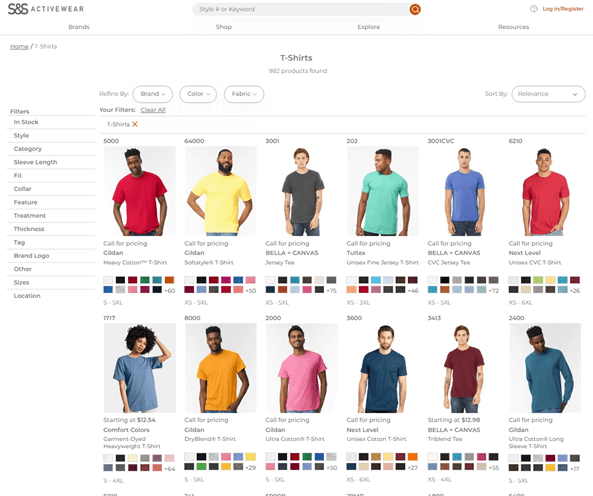
Task: Open the Brands menu
Action: (x=79, y=27)
